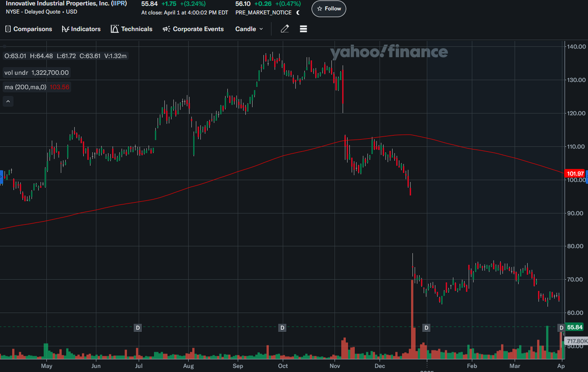Click the Sep date axis label
The width and height of the screenshot is (588, 372).
coord(238,366)
